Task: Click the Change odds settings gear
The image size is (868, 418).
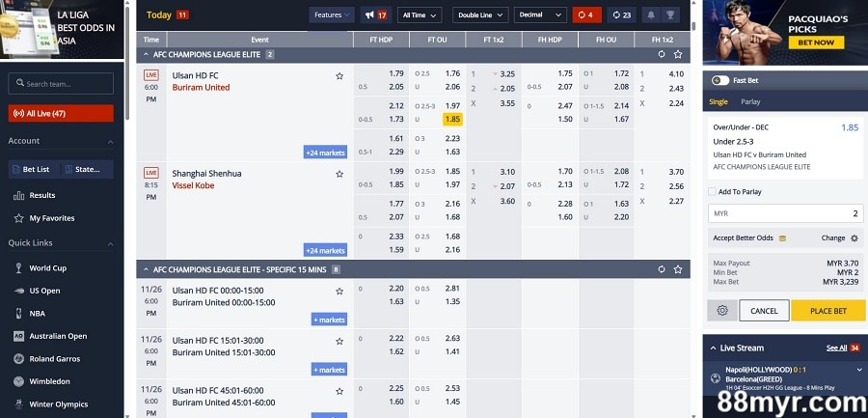Action: 854,237
